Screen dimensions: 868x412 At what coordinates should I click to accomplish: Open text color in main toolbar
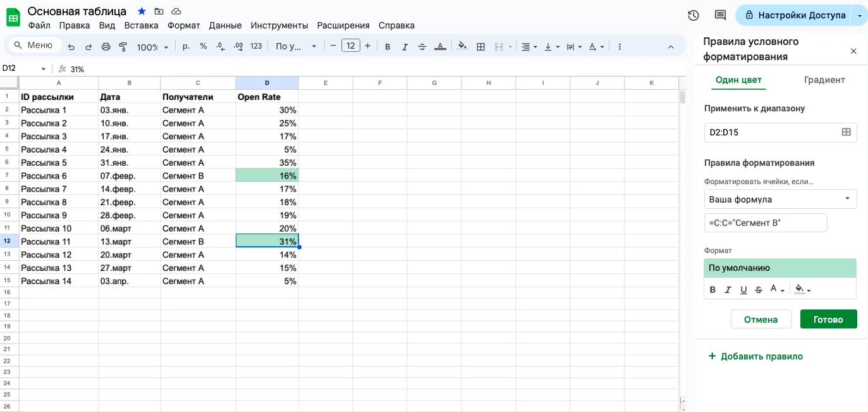click(440, 46)
